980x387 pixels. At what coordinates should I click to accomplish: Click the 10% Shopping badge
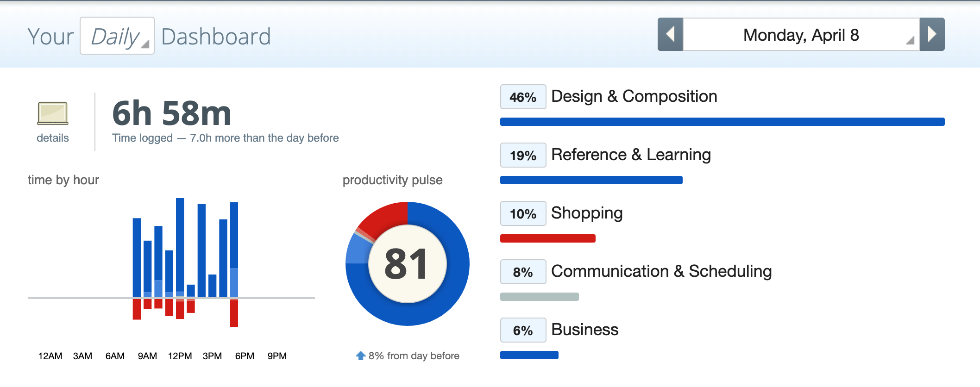point(523,213)
